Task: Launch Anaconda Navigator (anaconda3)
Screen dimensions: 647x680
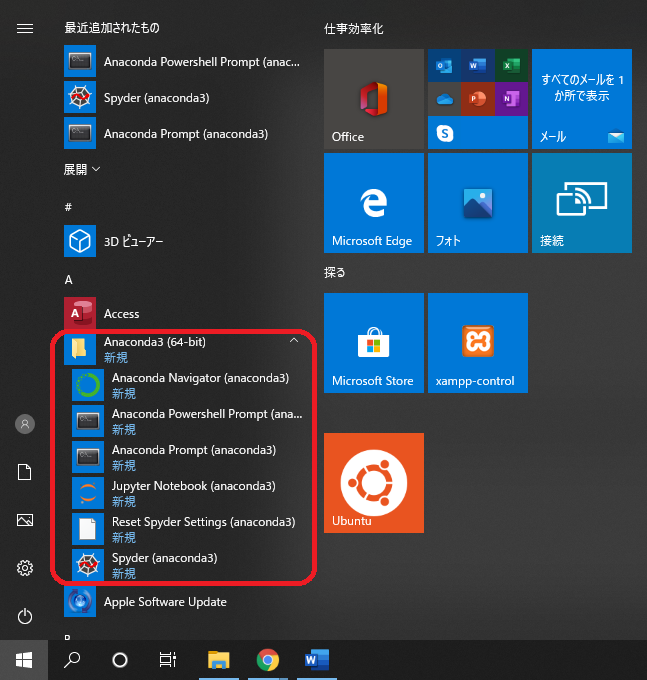Action: [x=187, y=385]
